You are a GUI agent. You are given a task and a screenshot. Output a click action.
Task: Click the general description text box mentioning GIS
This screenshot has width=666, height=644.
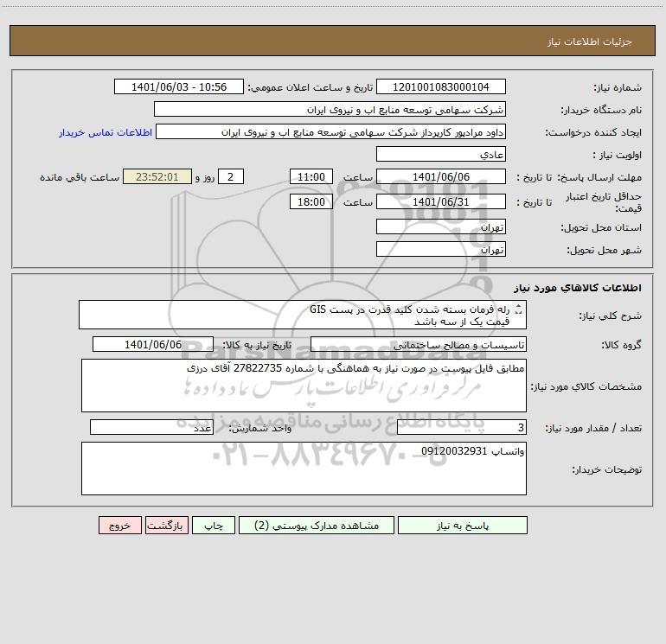coord(303,315)
